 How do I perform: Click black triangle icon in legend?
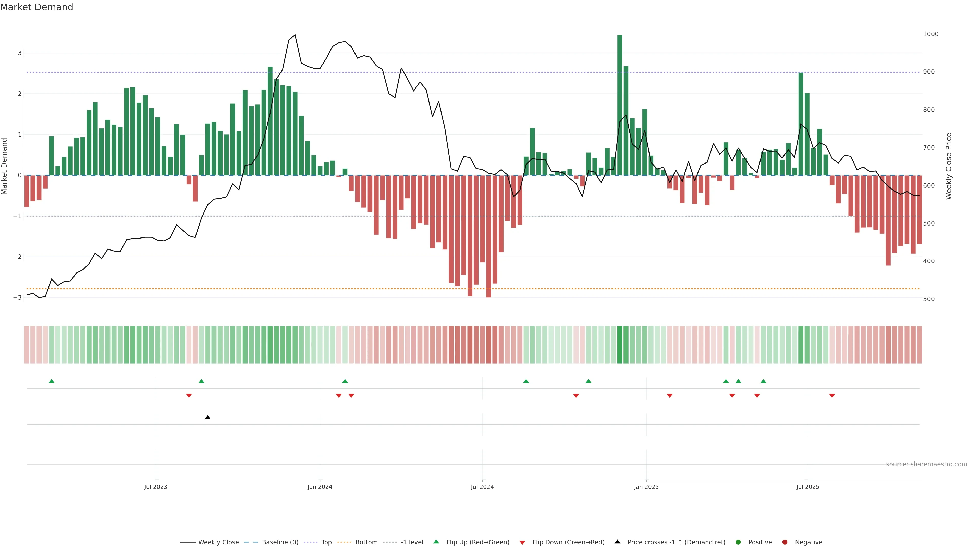[617, 542]
